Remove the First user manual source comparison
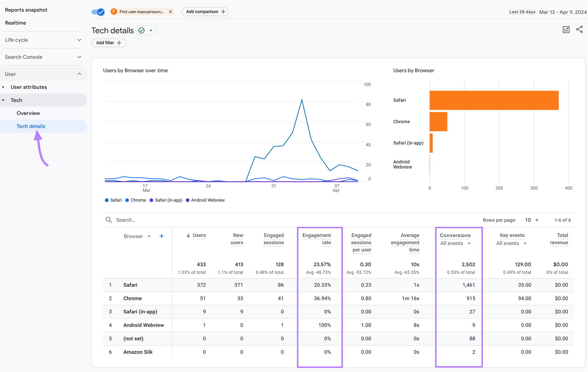Image resolution: width=588 pixels, height=372 pixels. click(171, 12)
